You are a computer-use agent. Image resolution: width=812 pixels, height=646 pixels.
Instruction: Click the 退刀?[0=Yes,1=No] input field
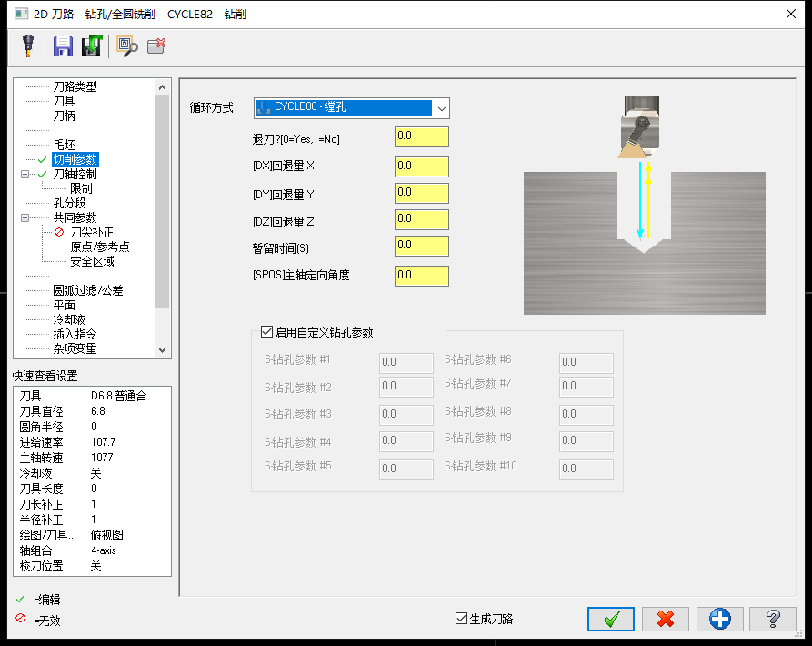[422, 136]
